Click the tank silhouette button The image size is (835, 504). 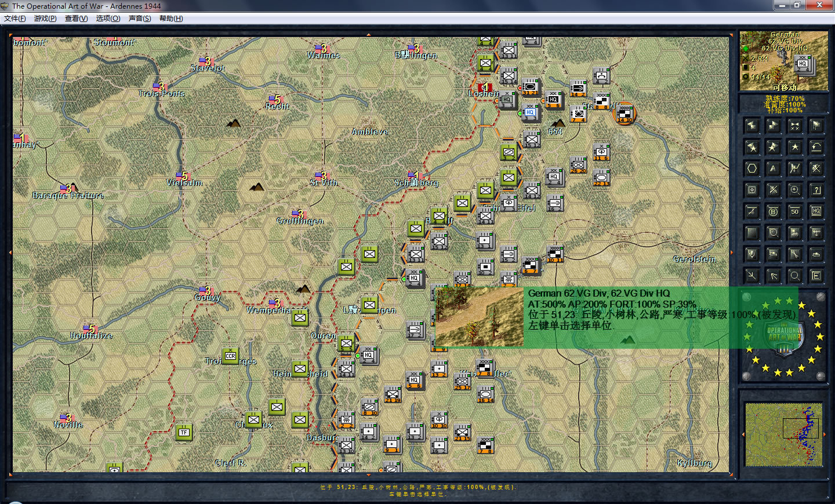(816, 254)
